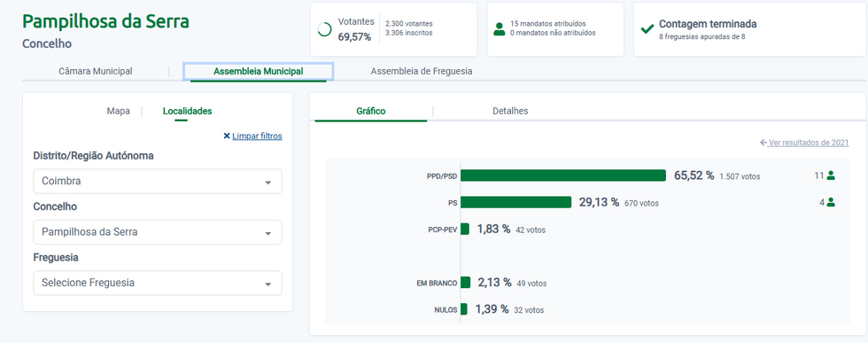Click '8 freguesias apuradas de 8' text

point(701,37)
